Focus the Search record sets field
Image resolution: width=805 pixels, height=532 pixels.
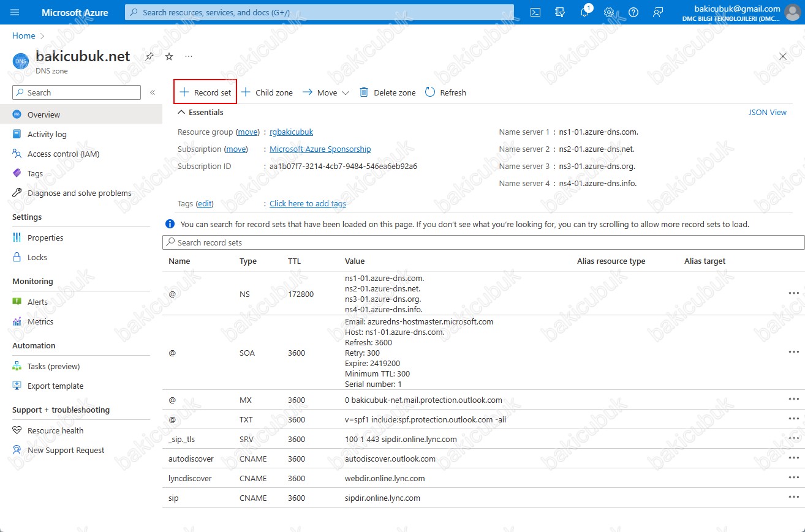click(x=483, y=242)
